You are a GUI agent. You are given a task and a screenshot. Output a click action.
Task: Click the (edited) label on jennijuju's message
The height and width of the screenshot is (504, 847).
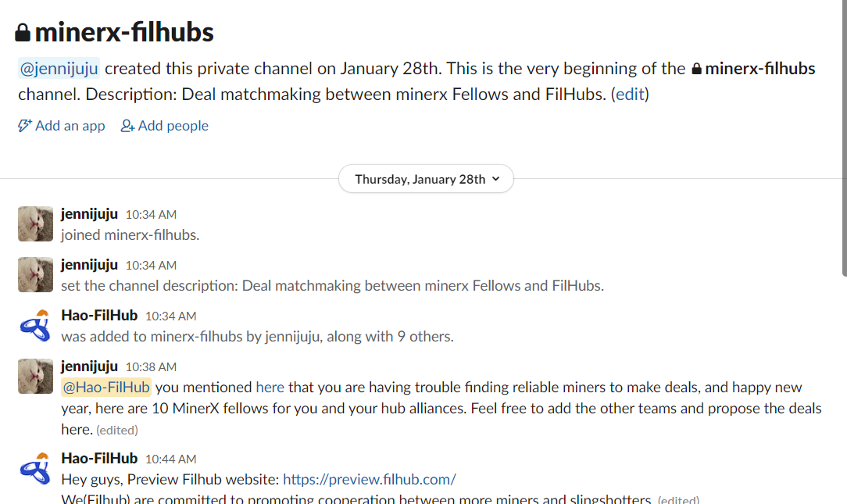click(x=116, y=429)
